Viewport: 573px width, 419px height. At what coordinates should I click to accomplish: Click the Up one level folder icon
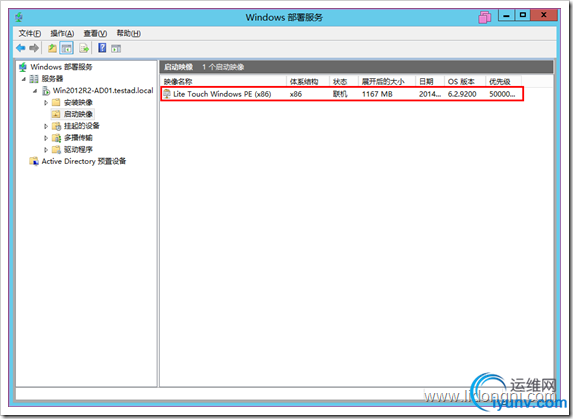(x=52, y=48)
